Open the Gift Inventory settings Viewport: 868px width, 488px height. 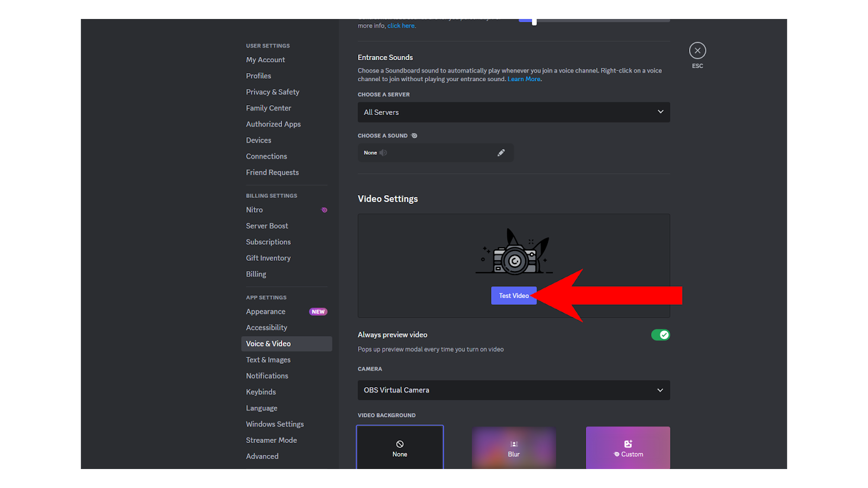pos(268,258)
